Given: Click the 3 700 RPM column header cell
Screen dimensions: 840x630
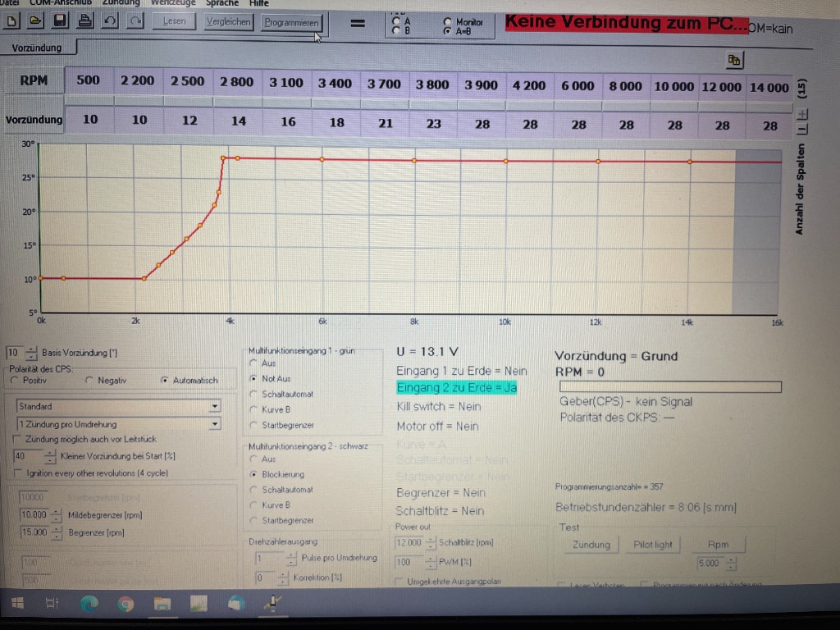Looking at the screenshot, I should coord(384,84).
